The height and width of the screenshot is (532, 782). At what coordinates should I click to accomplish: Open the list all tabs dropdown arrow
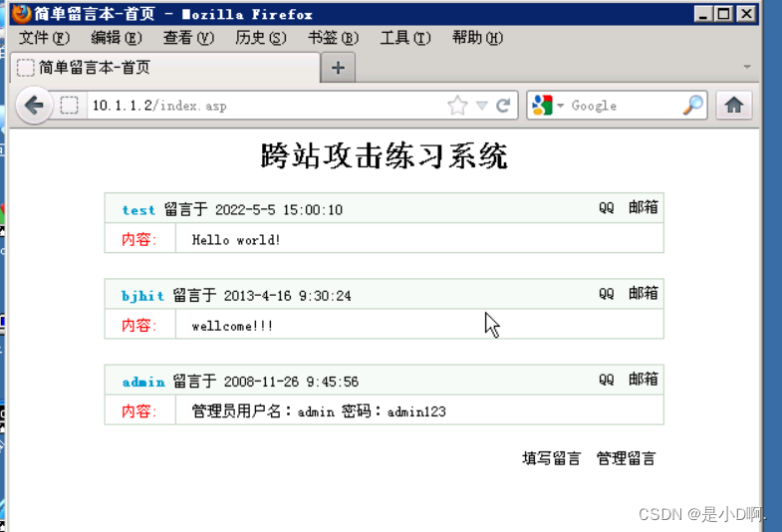coord(746,67)
